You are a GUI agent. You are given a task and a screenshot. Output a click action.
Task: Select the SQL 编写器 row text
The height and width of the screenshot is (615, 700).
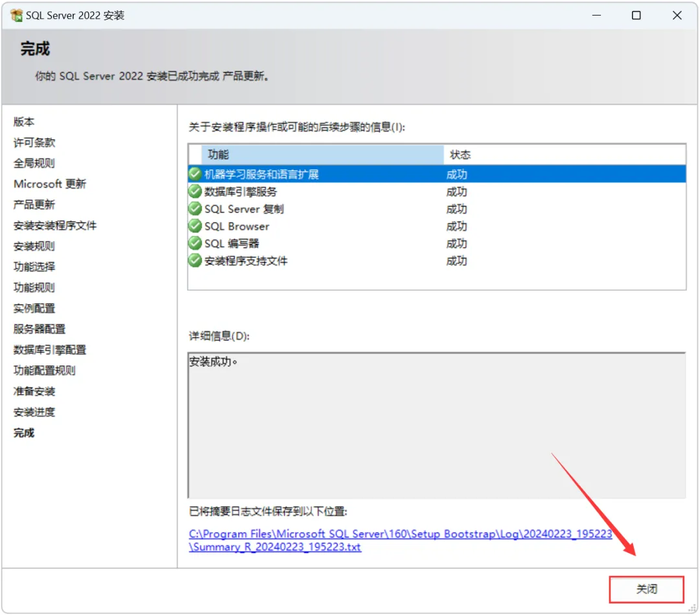click(231, 244)
